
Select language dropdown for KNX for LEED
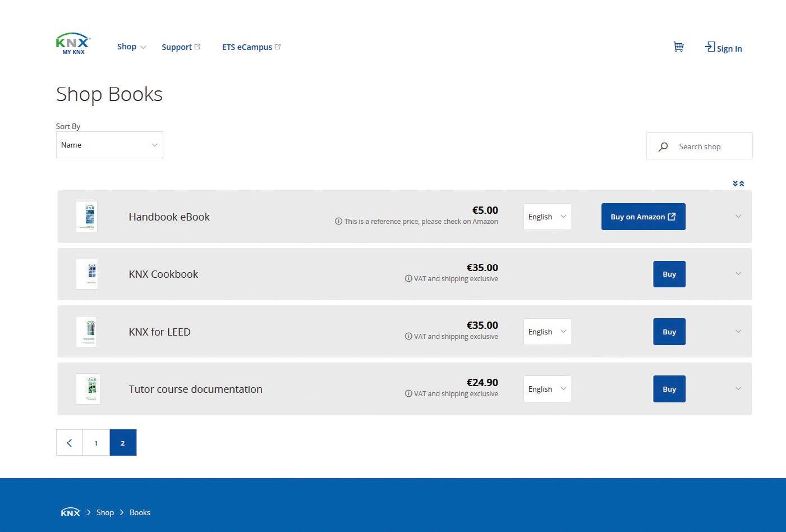pos(548,332)
